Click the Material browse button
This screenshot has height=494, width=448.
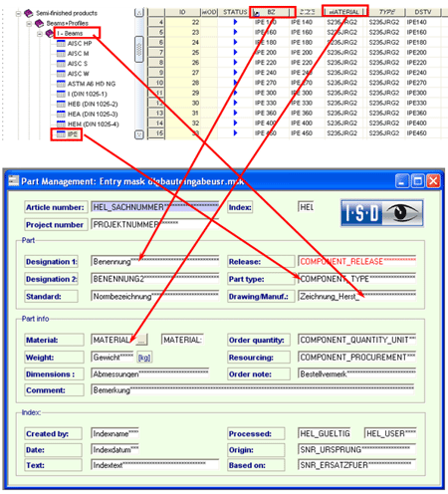(x=141, y=340)
